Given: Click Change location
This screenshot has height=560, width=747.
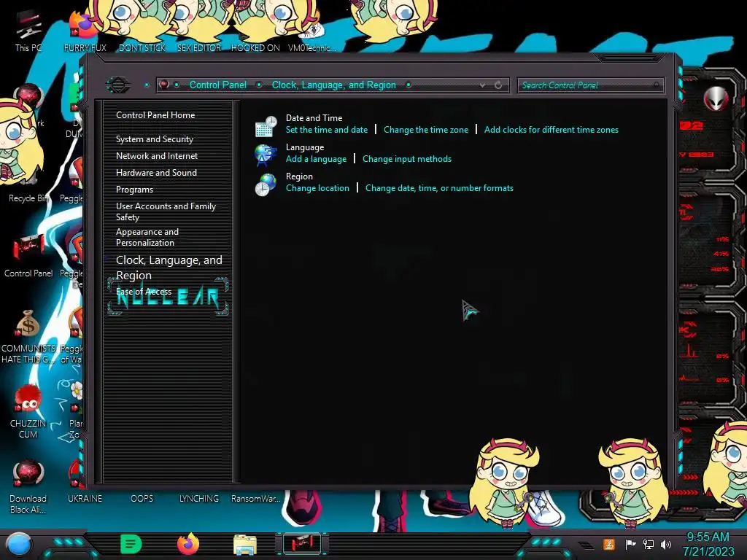Looking at the screenshot, I should [x=317, y=188].
